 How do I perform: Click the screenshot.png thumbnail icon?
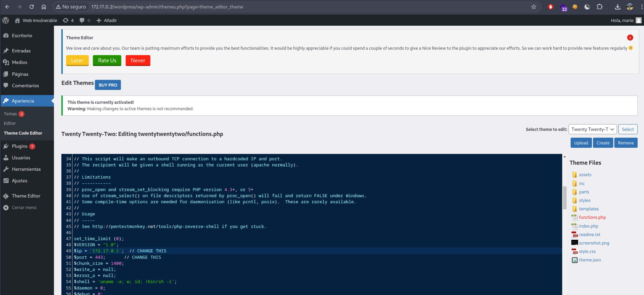(x=574, y=243)
